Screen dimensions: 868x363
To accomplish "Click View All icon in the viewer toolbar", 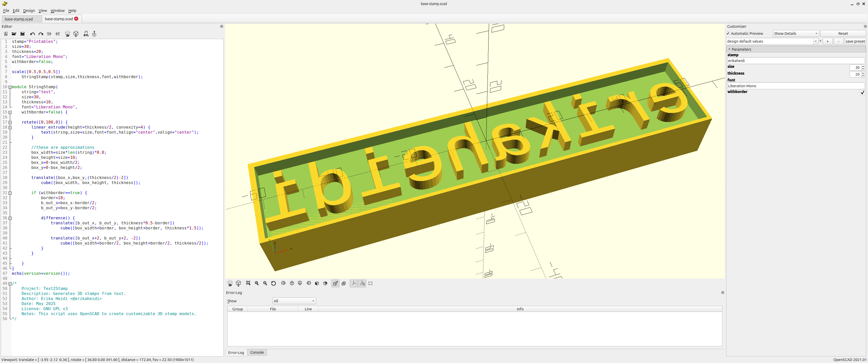I will click(248, 283).
